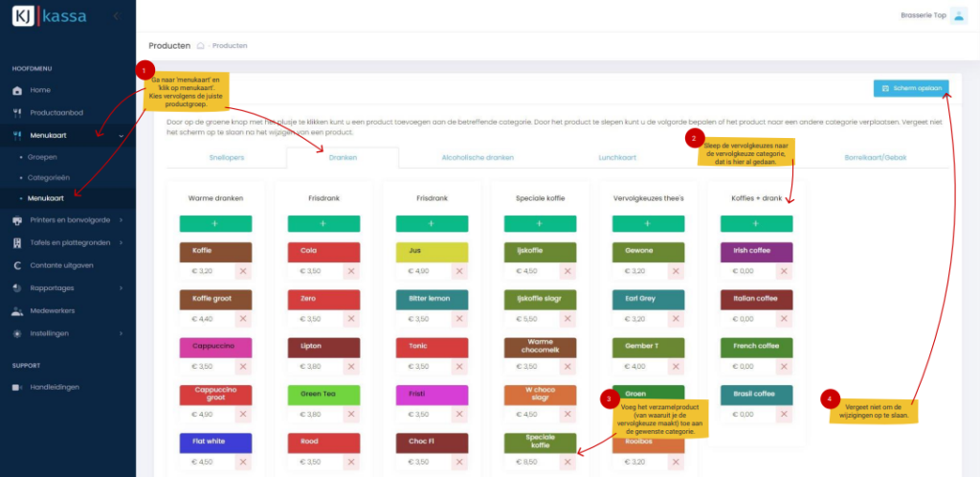Expand Printers en bonvolgorde menu
Image resolution: width=980 pixels, height=477 pixels.
121,219
